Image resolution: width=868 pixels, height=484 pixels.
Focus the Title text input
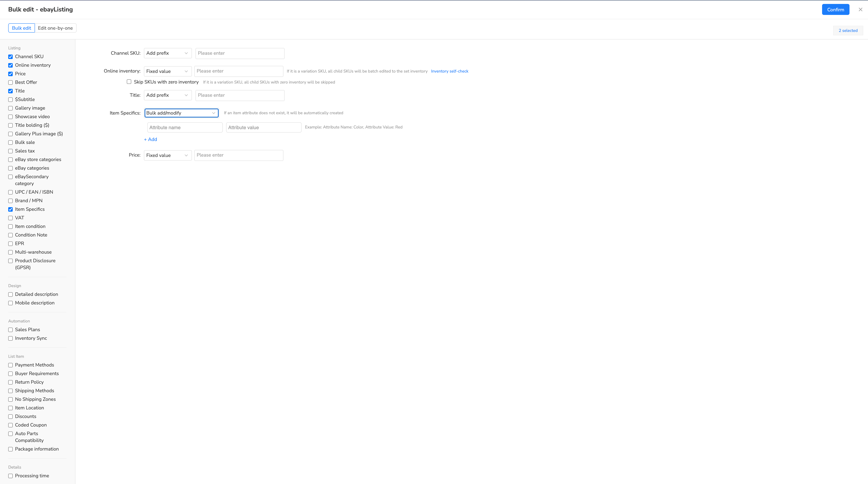[x=240, y=95]
